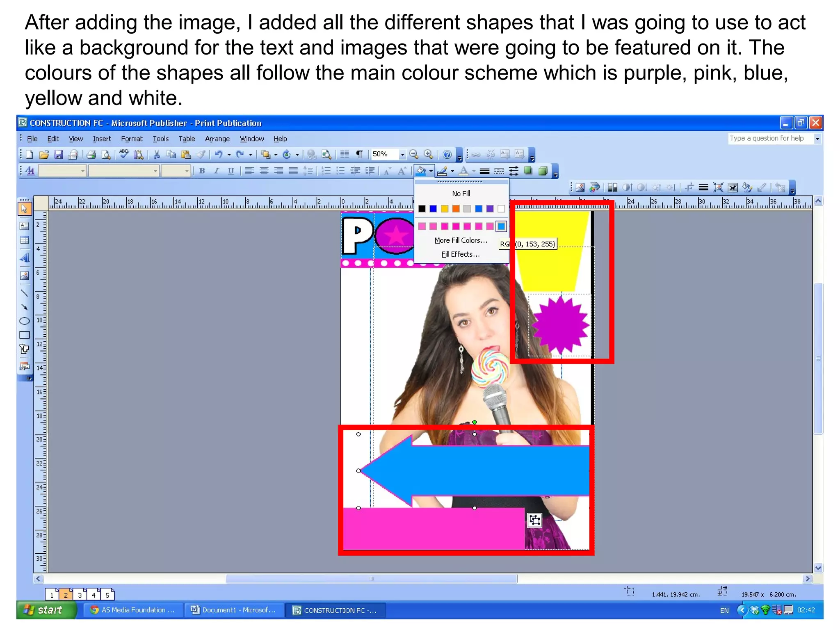
Task: Toggle Align Right
Action: (x=278, y=171)
